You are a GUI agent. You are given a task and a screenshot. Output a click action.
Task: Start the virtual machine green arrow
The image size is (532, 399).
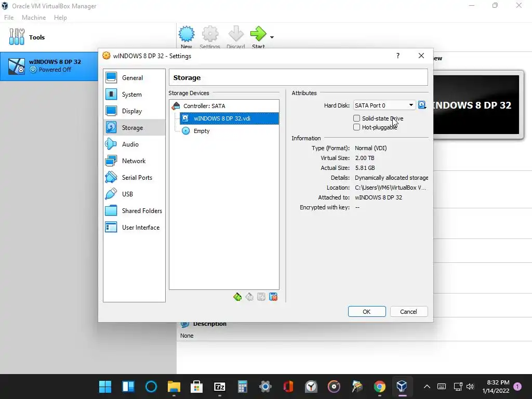tap(258, 37)
